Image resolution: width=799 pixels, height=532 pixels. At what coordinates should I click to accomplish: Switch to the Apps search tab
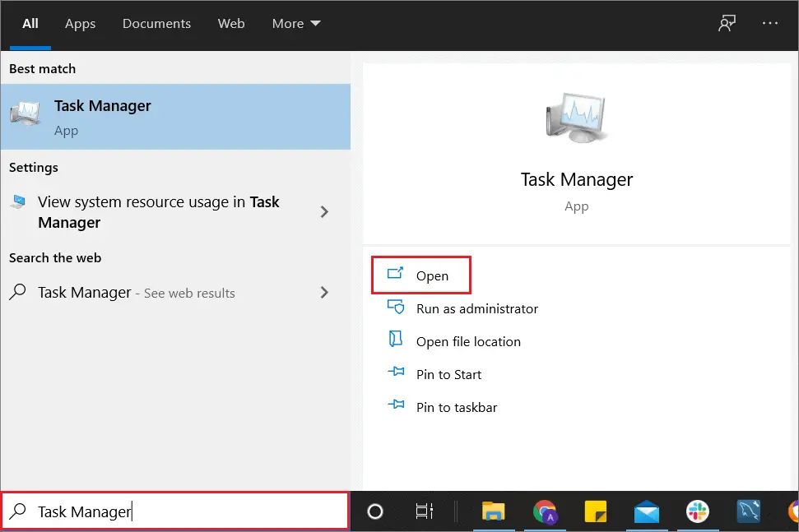click(80, 24)
